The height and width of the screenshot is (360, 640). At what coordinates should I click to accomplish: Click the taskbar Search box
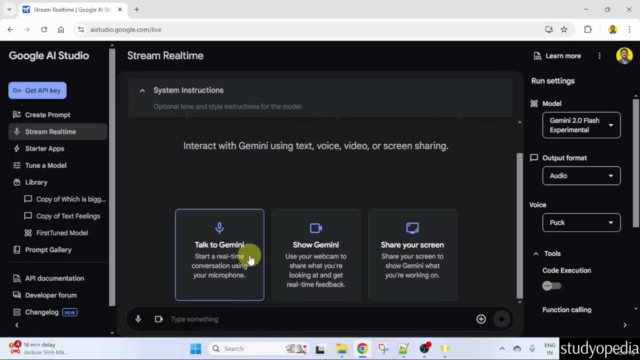[x=258, y=349]
